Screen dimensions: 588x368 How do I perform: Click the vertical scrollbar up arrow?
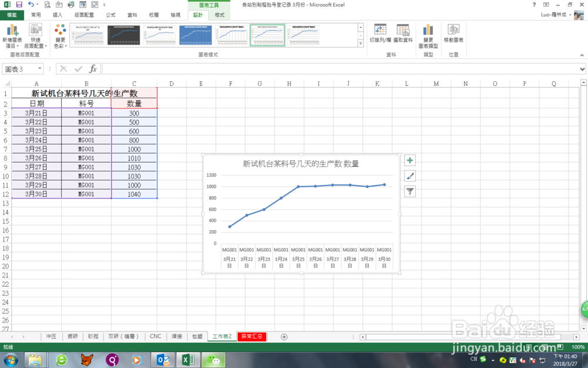click(x=583, y=82)
